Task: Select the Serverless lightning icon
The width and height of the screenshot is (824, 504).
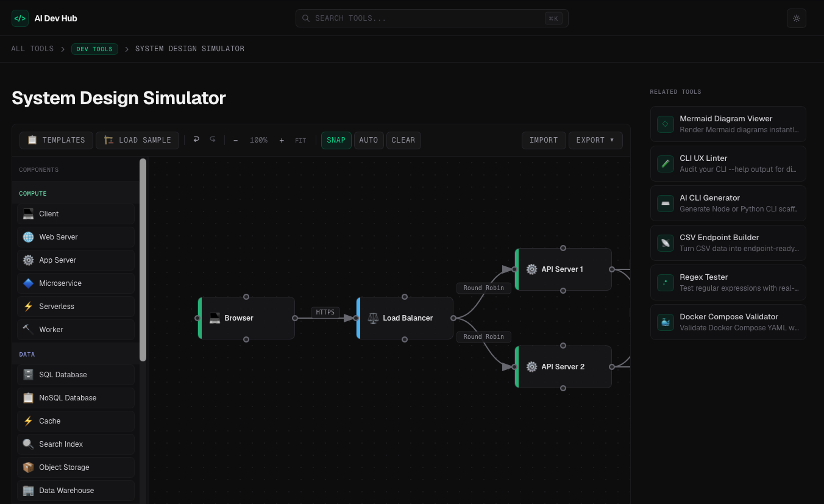Action: point(28,307)
